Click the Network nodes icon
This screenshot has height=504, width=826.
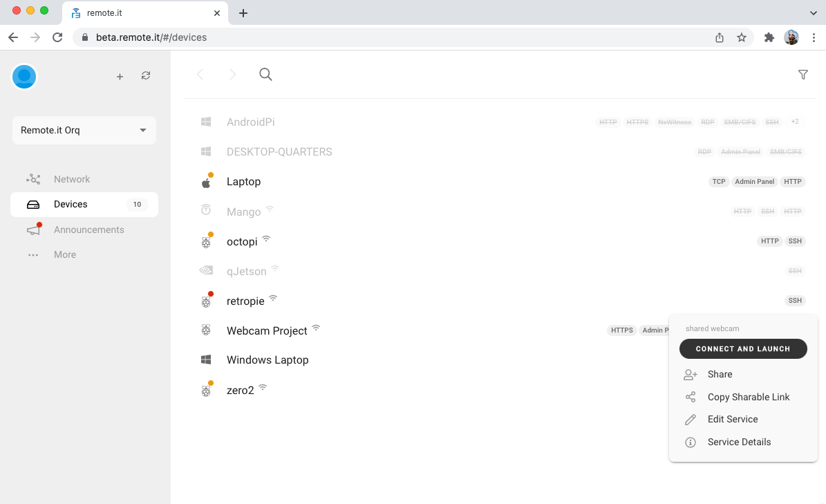[33, 179]
